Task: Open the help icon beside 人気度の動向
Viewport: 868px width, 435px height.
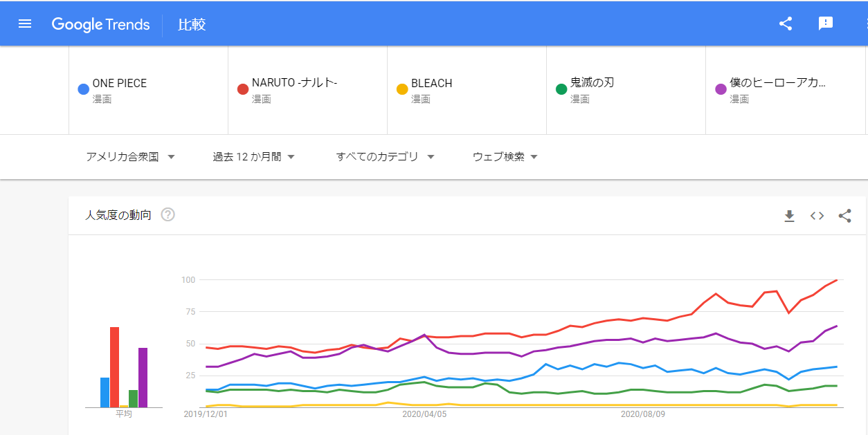Action: coord(168,214)
